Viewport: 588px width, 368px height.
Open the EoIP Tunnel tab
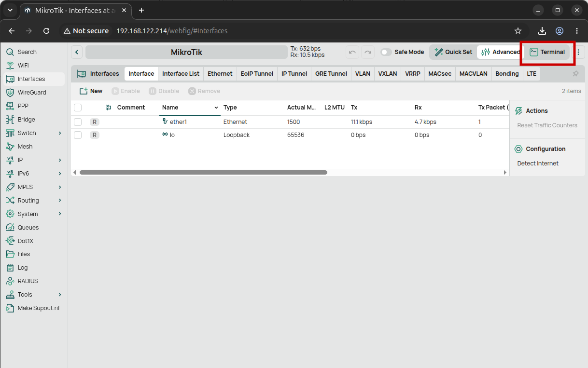[x=257, y=74]
